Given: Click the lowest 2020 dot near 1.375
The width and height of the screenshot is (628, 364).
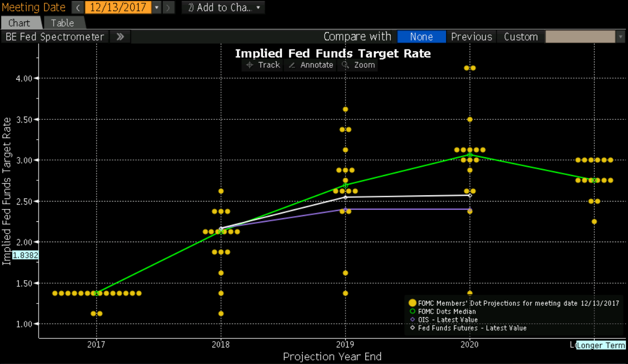Looking at the screenshot, I should tap(470, 293).
